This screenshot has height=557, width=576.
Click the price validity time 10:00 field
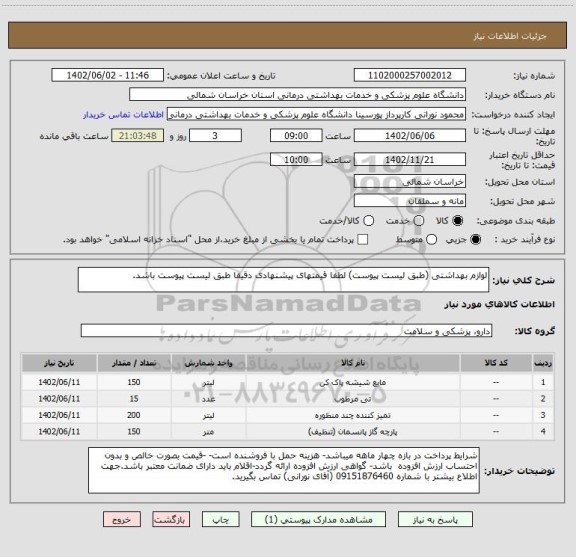point(296,159)
